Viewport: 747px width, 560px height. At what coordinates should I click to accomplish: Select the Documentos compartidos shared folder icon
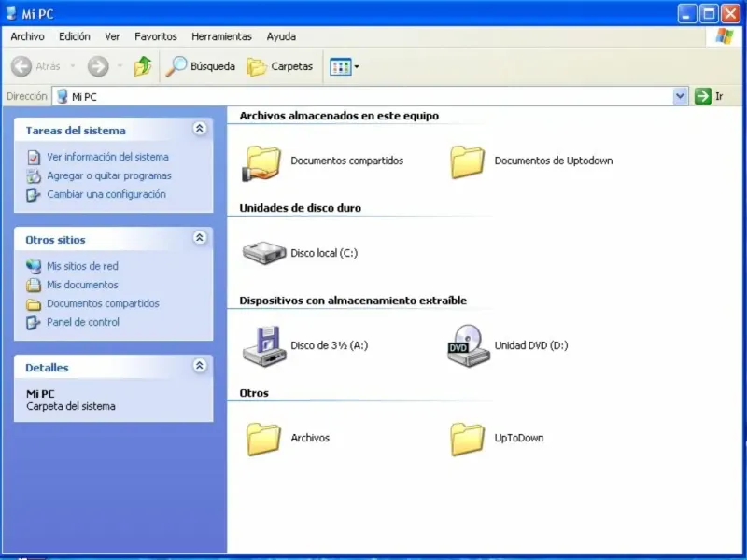(x=262, y=163)
